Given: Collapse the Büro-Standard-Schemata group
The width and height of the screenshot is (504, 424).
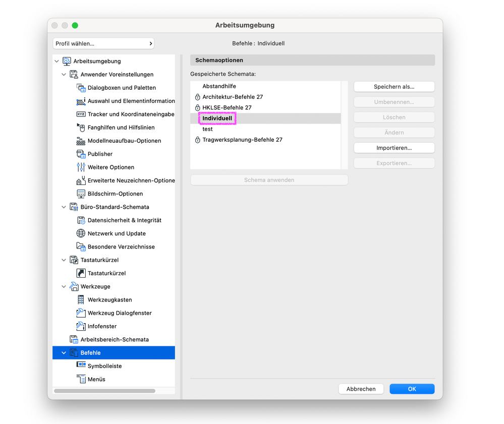Looking at the screenshot, I should (x=64, y=207).
